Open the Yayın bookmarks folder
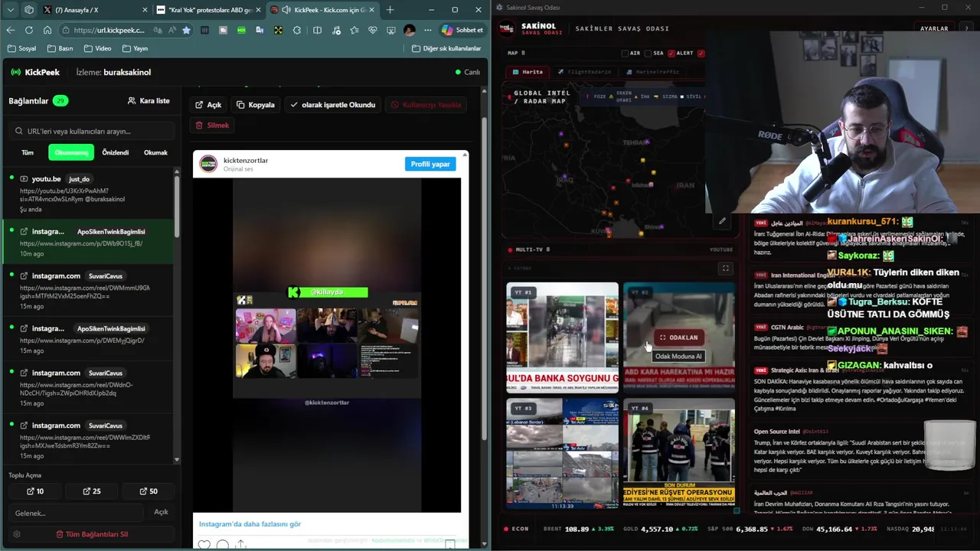980x551 pixels. point(135,48)
